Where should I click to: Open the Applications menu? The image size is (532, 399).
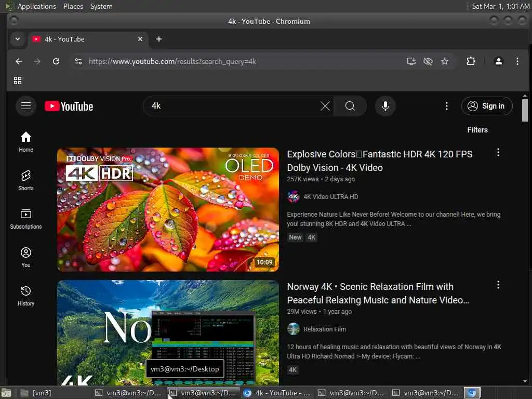(37, 6)
